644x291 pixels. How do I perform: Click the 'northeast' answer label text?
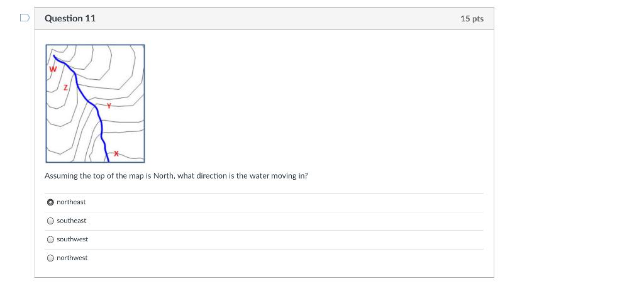click(x=71, y=202)
